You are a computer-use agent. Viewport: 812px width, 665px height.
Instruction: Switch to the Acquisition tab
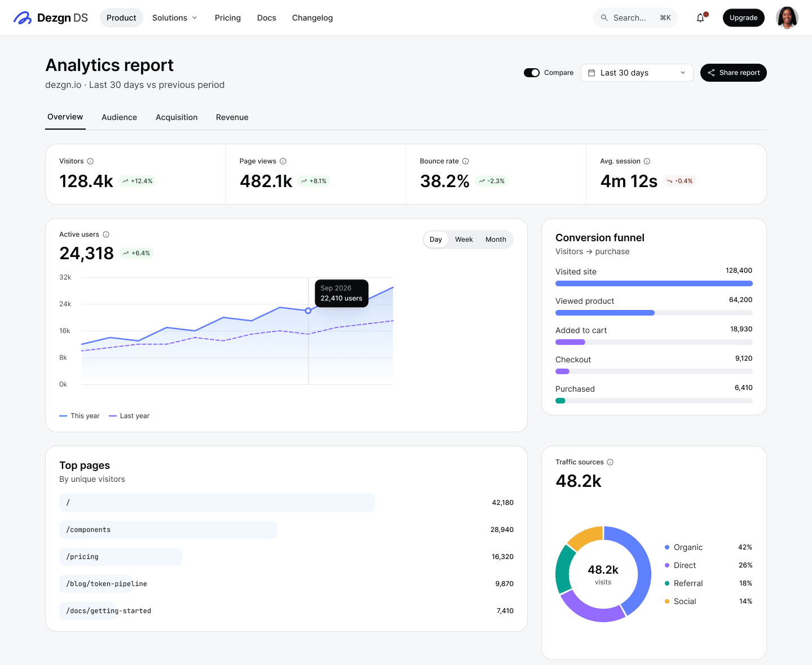[x=176, y=117]
